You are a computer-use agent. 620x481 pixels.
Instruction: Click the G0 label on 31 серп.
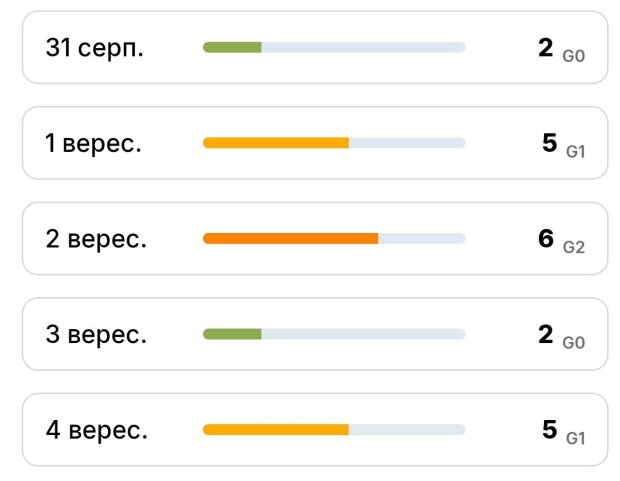pyautogui.click(x=573, y=56)
